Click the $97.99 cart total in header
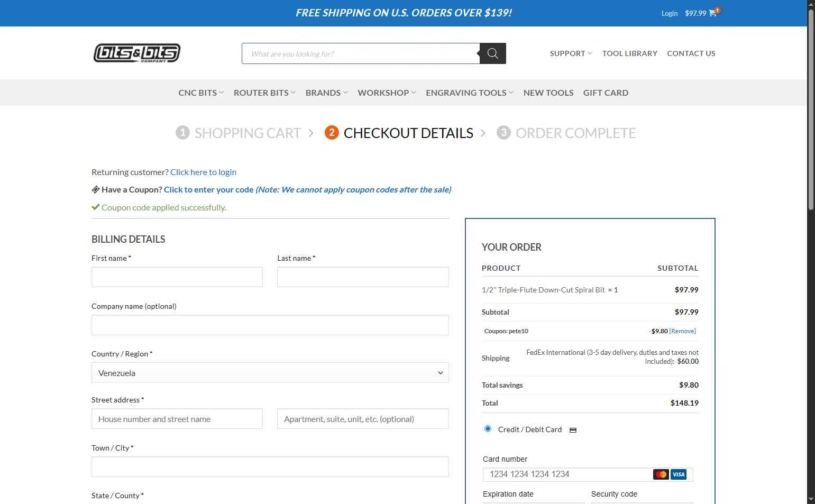 pos(695,13)
